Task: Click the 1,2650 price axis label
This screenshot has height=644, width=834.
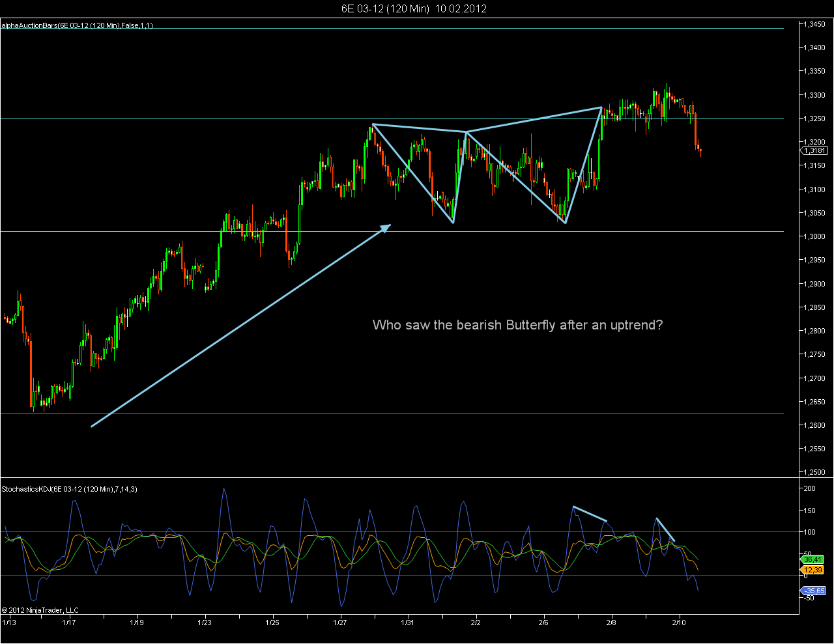Action: 814,402
